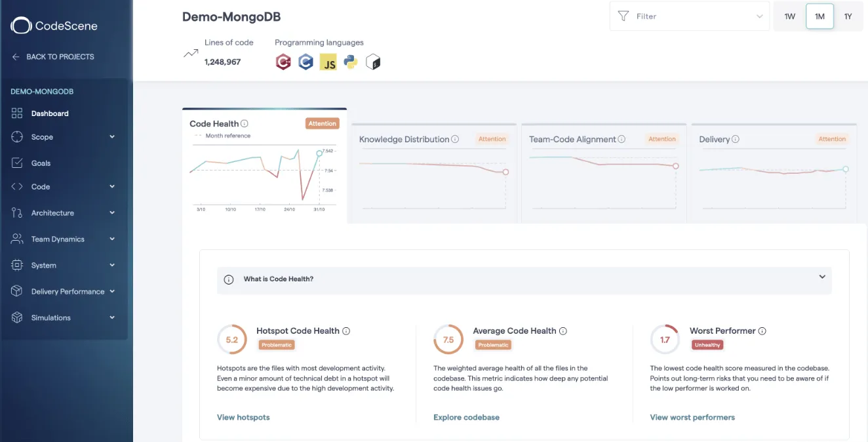Click the info icon in What is Code Health
Screen dimensions: 868x442
point(229,279)
